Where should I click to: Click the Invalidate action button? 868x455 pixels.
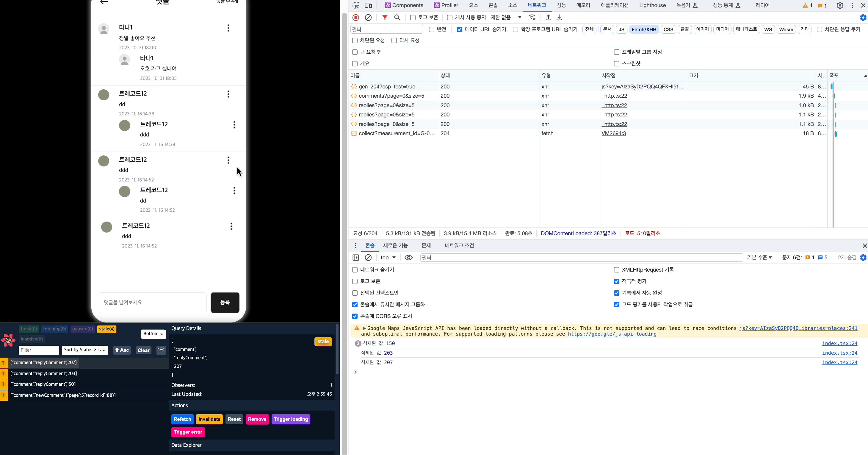(x=209, y=419)
